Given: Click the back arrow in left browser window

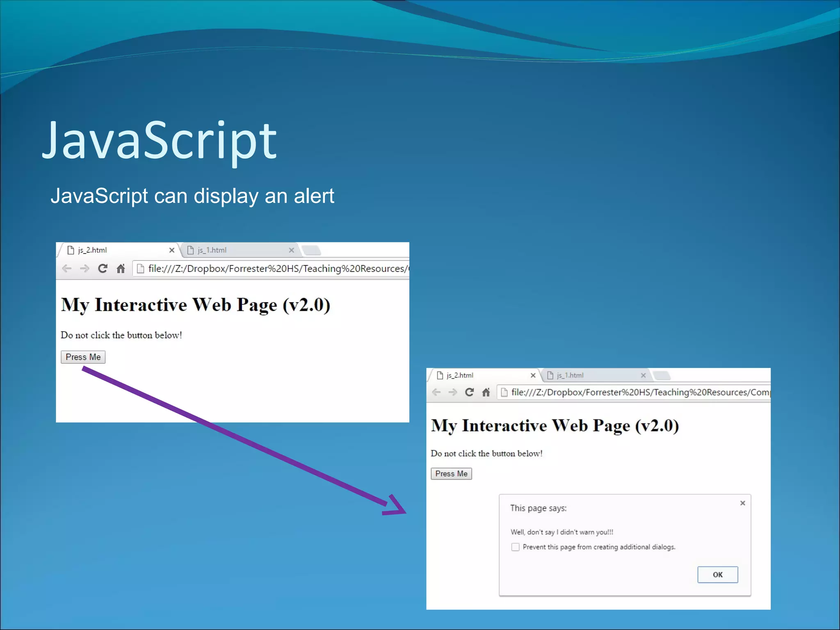Looking at the screenshot, I should (x=67, y=269).
